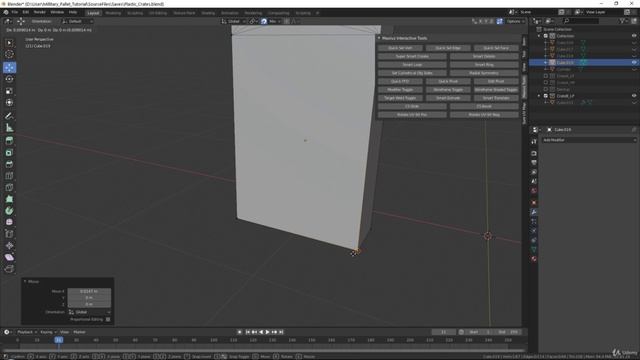Open Orientation Global dropdown in Move panel
Viewport: 640px width, 360px height.
89,312
